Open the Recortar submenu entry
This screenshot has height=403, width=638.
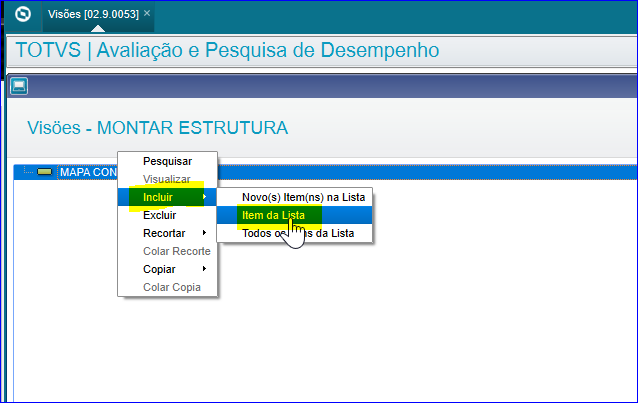tap(167, 233)
